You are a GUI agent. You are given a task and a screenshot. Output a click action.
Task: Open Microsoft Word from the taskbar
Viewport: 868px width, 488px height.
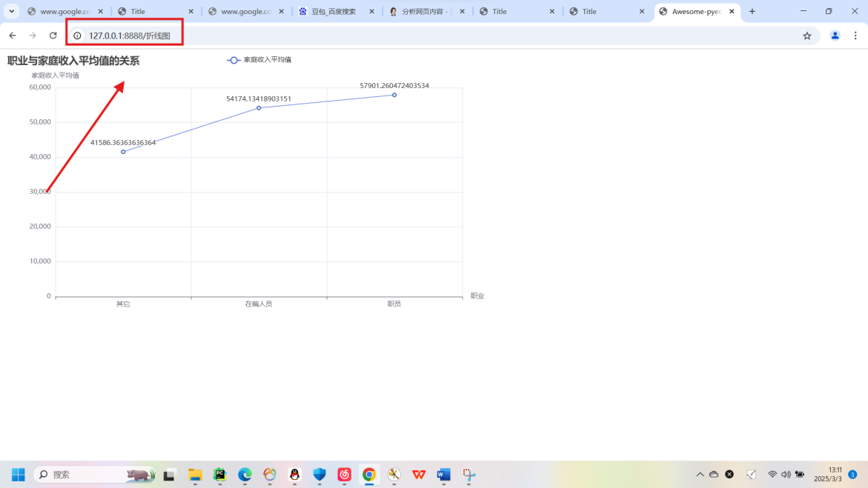point(444,475)
